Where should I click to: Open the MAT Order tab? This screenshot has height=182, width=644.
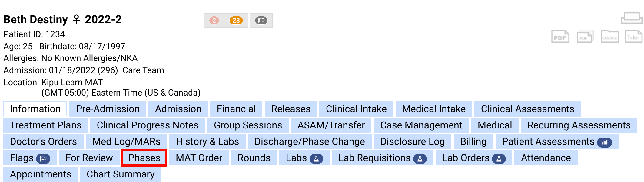click(199, 158)
